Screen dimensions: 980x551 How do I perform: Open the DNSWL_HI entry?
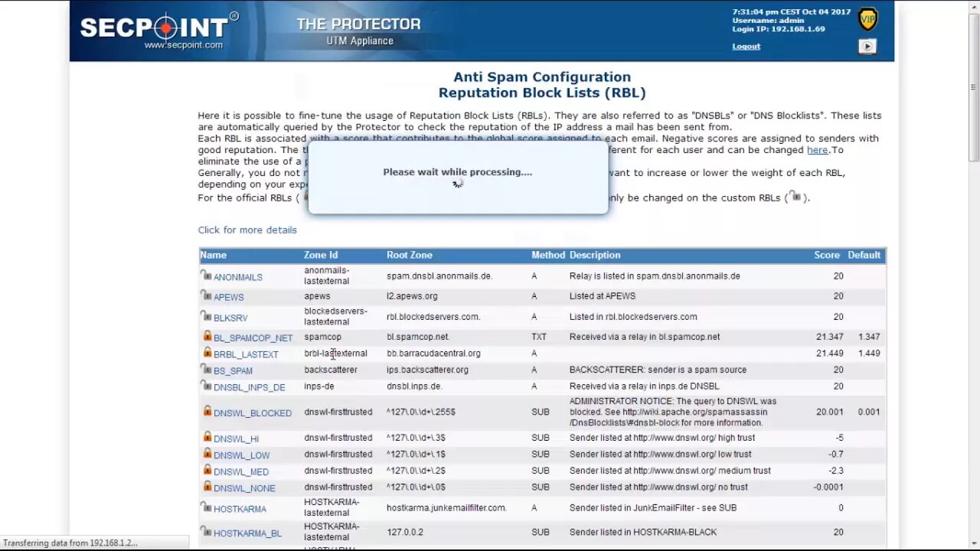pyautogui.click(x=236, y=439)
